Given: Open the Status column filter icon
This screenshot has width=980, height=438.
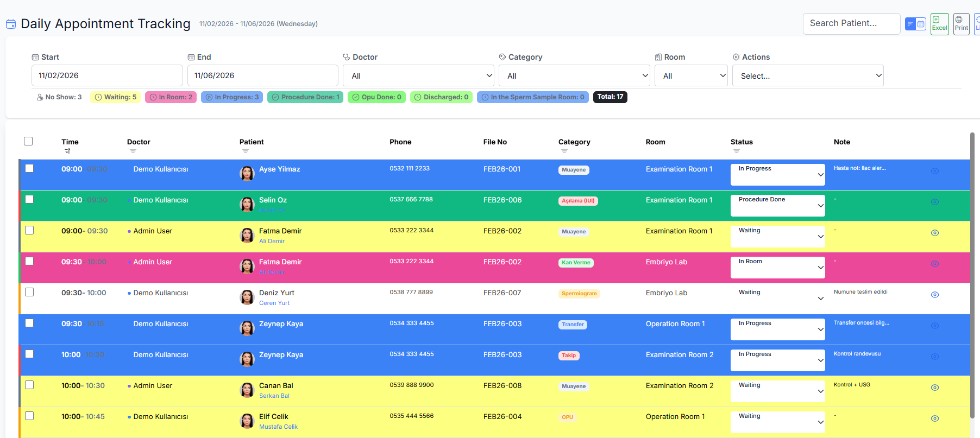Looking at the screenshot, I should click(736, 151).
